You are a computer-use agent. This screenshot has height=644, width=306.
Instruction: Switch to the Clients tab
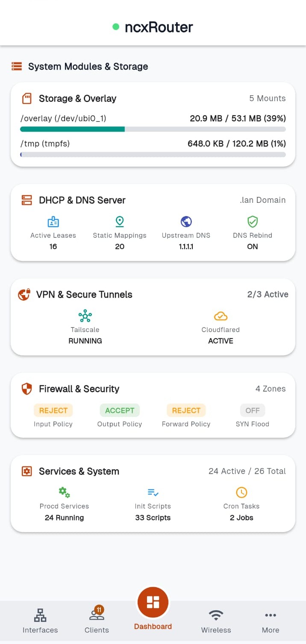97,620
